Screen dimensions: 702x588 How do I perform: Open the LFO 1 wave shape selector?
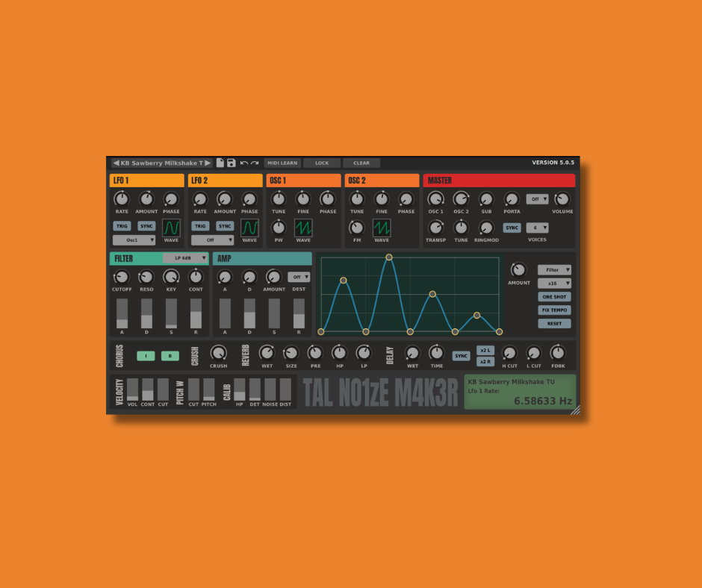click(170, 228)
